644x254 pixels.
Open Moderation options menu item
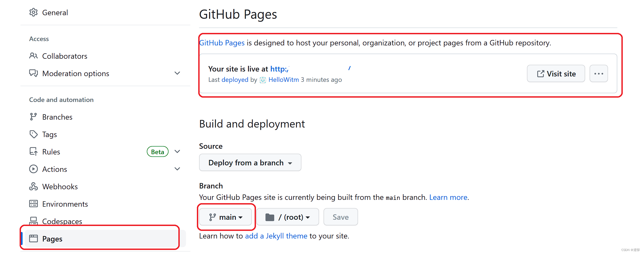[76, 73]
